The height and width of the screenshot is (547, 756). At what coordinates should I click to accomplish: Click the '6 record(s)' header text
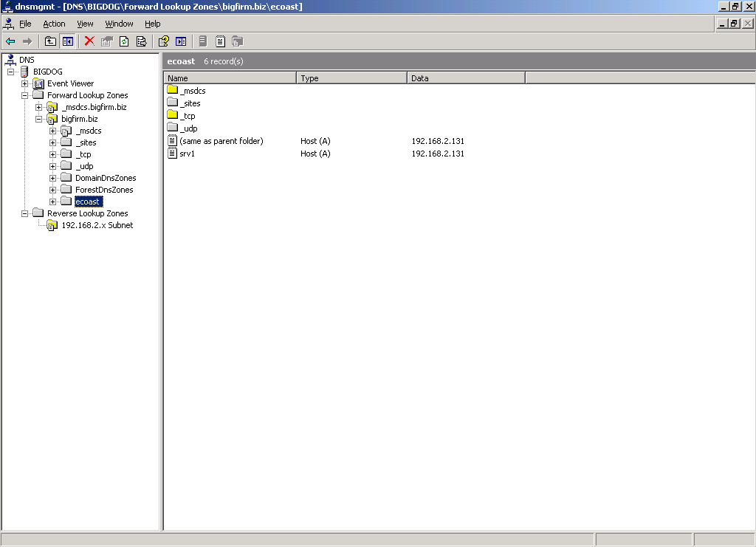coord(223,61)
